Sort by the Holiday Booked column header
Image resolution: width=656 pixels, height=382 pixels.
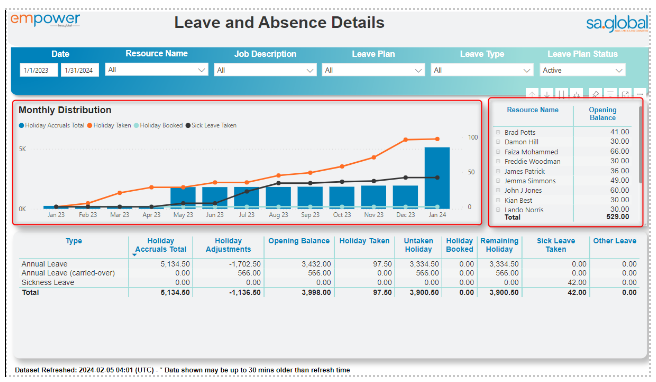pyautogui.click(x=459, y=245)
